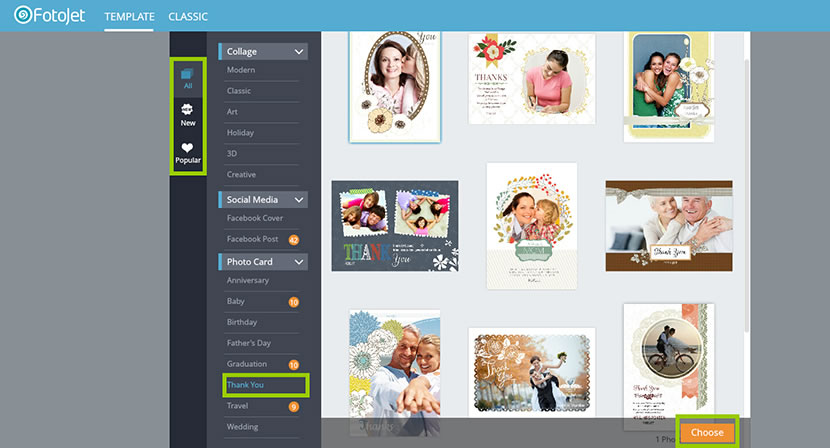Click the 10 badge next to Baby
The image size is (830, 448).
[x=294, y=302]
